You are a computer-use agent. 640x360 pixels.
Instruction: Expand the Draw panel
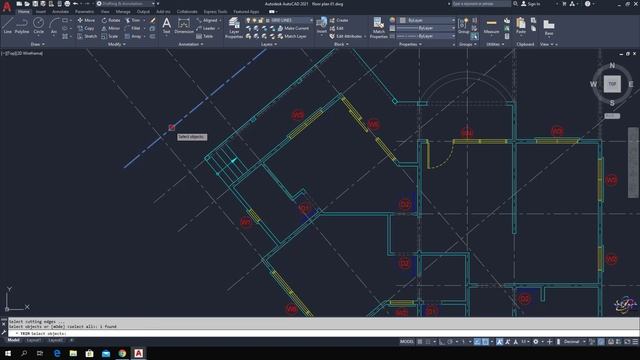tap(38, 44)
